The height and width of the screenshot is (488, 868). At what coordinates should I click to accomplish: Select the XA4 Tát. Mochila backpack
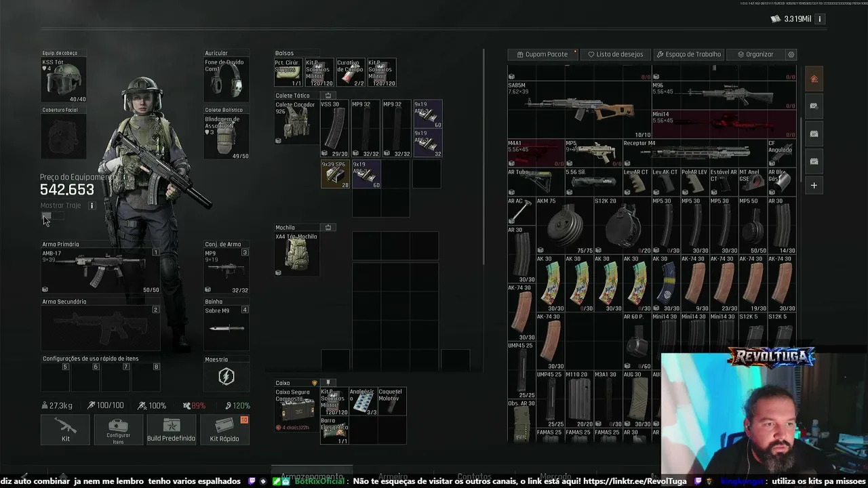[296, 255]
